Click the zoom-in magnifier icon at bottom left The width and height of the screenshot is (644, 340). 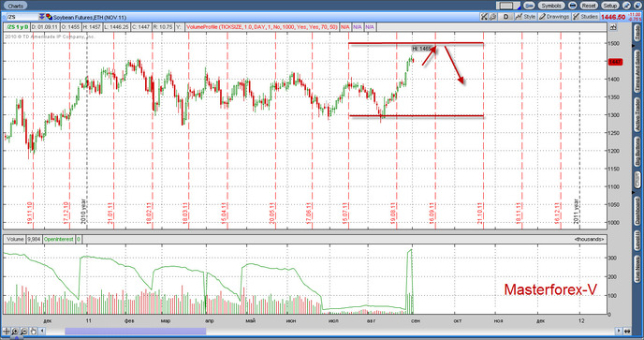click(15, 331)
